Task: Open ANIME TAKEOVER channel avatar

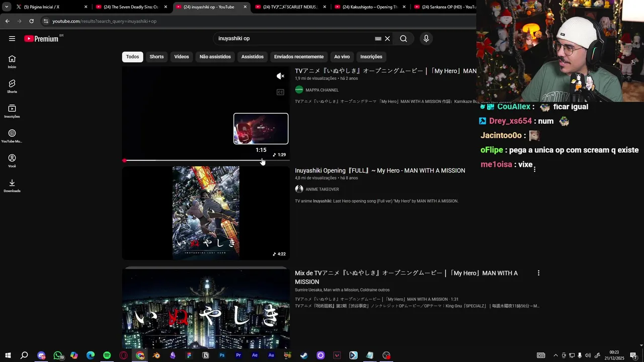Action: 299,189
